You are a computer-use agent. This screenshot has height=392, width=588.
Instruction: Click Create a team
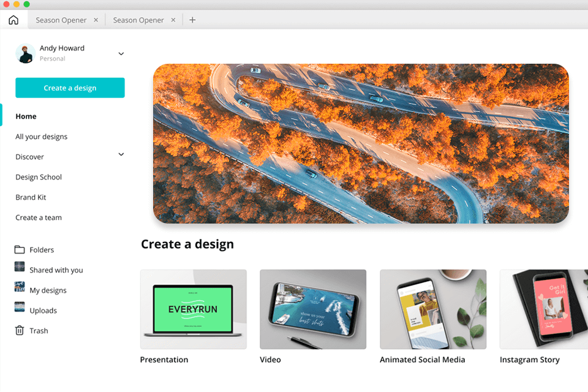(x=39, y=217)
